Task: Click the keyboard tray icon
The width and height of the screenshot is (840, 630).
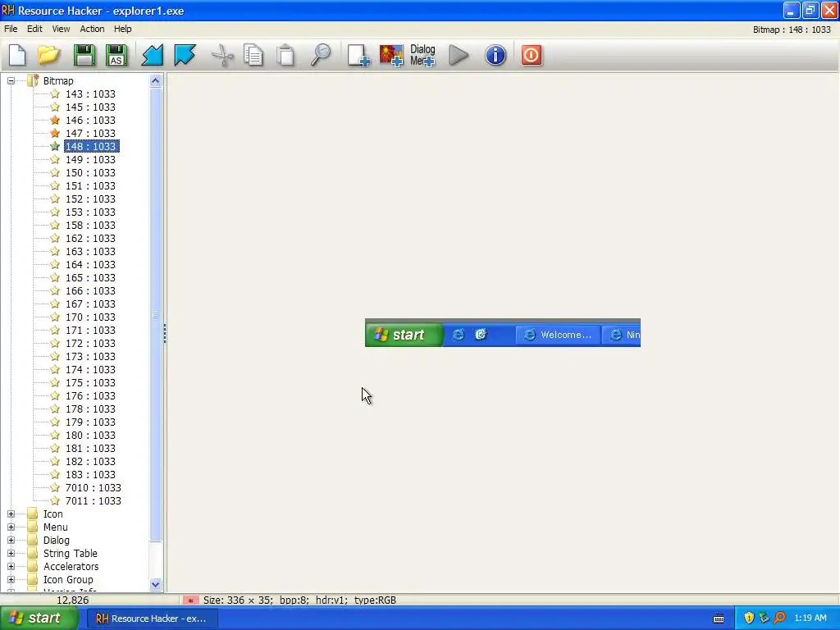Action: pos(719,619)
